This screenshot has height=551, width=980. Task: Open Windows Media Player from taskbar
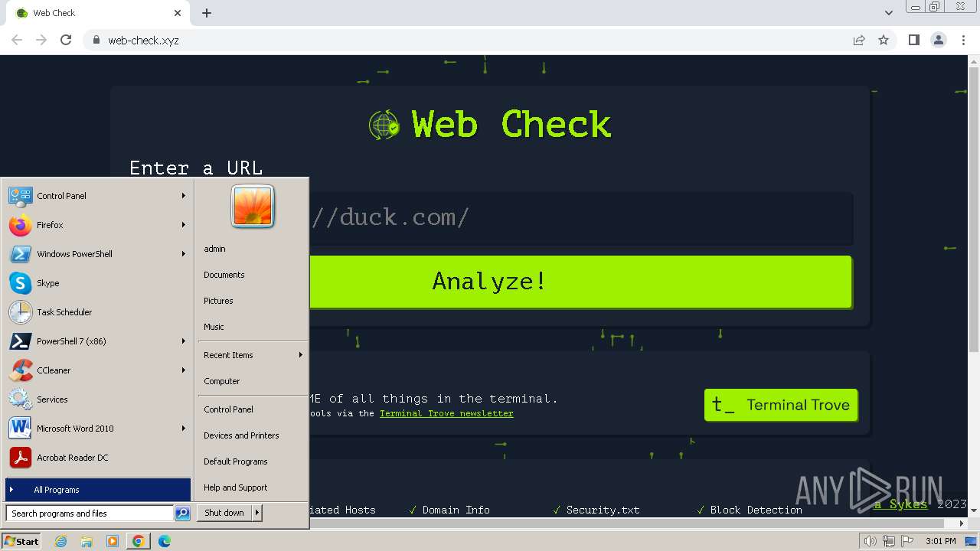coord(113,541)
